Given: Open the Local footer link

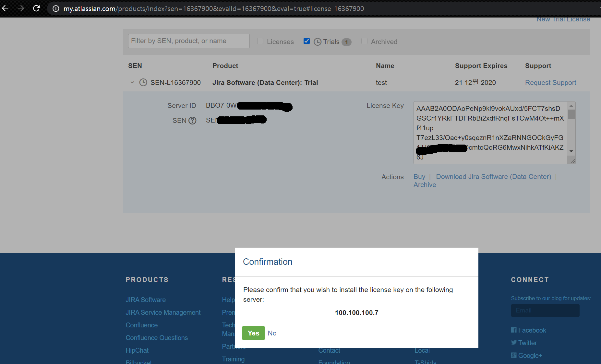Looking at the screenshot, I should [422, 351].
